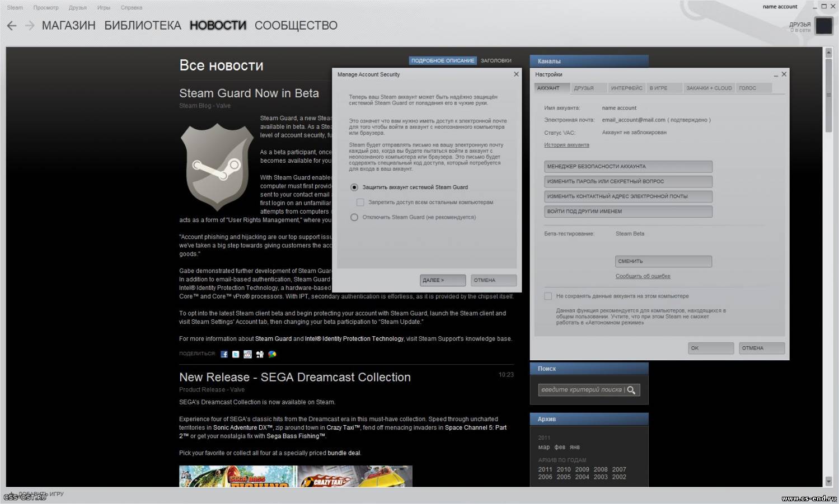This screenshot has width=839, height=504.
Task: Select Защитить аккаунт системой Steam Guard
Action: [354, 187]
